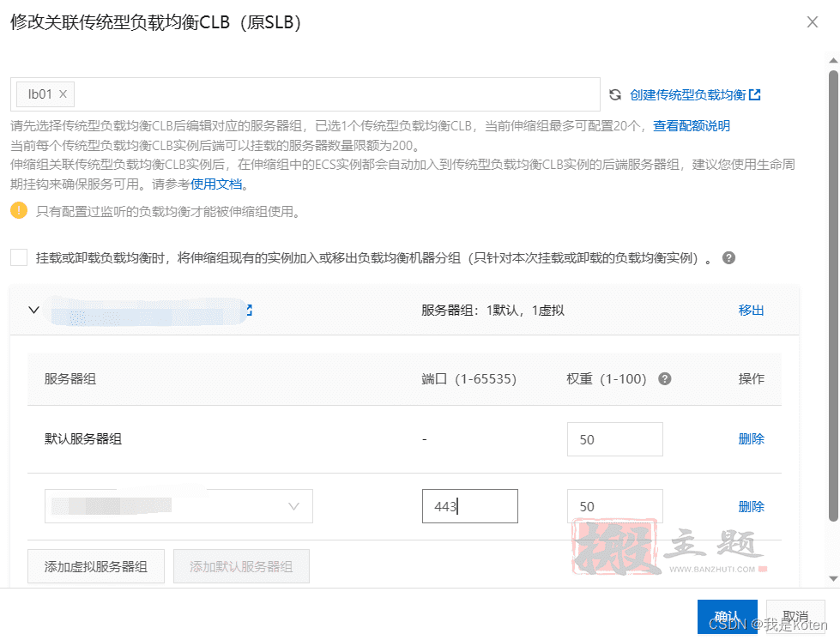Edit weight field in the 443 port row
Image resolution: width=840 pixels, height=640 pixels.
(614, 506)
